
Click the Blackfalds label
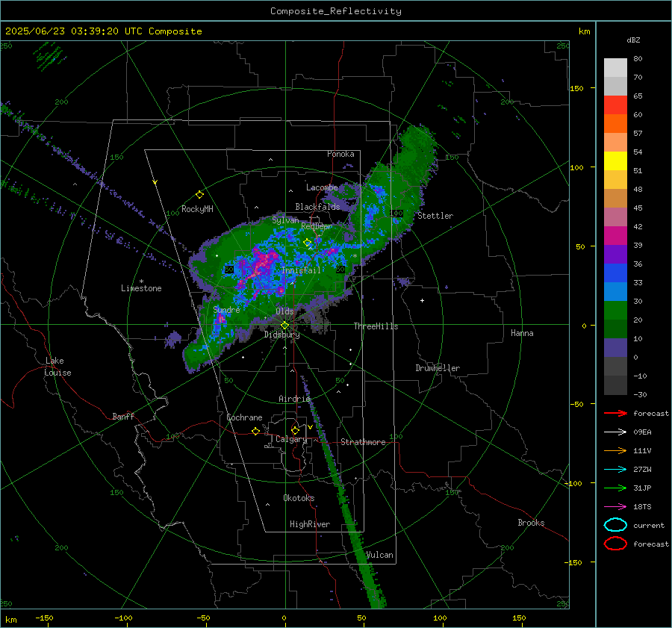point(317,207)
